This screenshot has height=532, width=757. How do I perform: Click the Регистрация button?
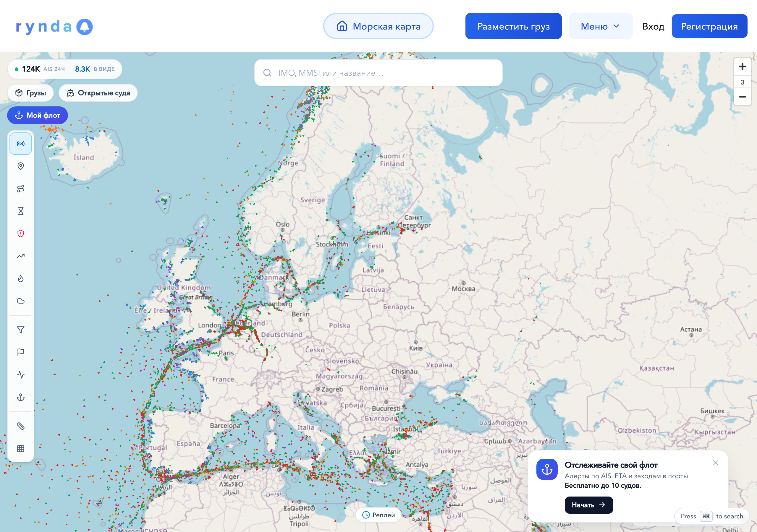[709, 26]
